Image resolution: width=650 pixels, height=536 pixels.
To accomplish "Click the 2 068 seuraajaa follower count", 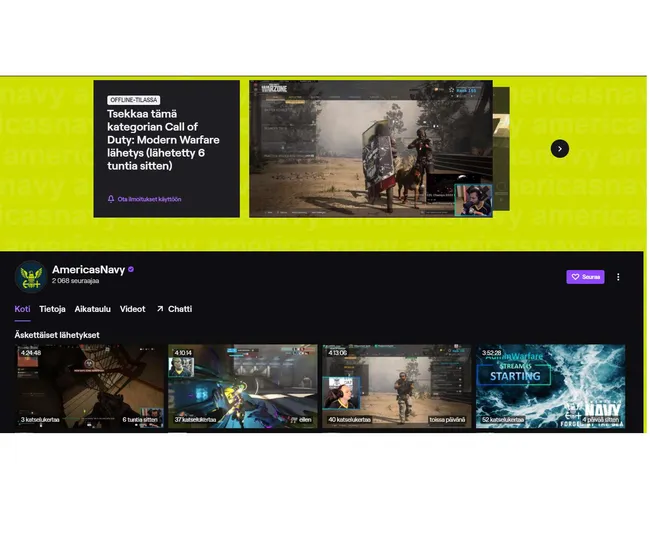I will 75,281.
